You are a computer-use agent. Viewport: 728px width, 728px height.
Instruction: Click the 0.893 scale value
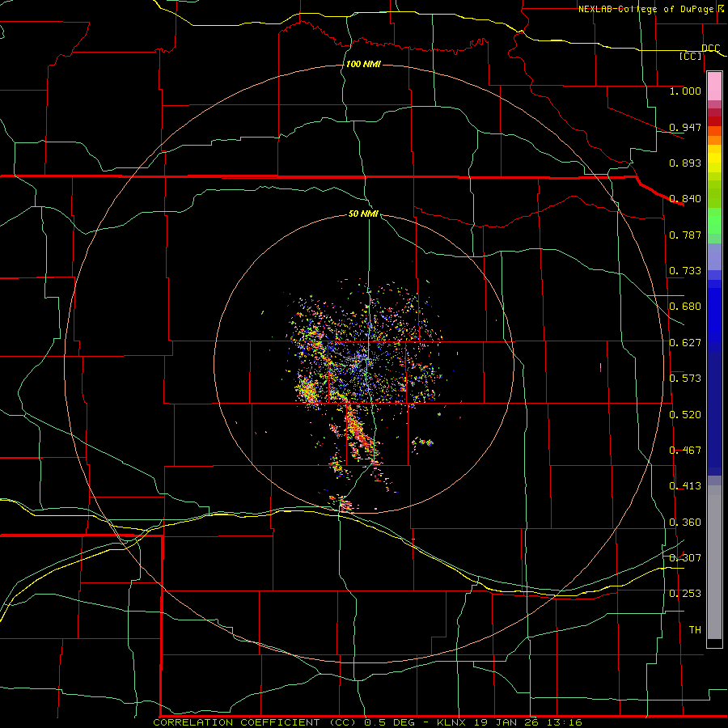point(685,163)
